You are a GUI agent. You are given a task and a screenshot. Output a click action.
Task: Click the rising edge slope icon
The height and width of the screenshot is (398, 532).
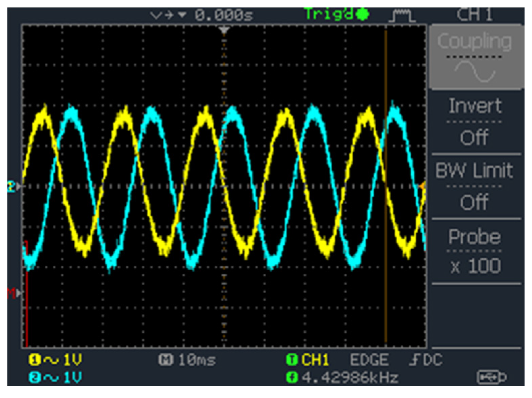414,360
